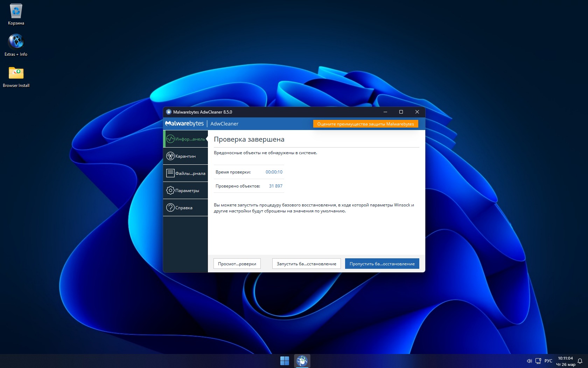Screen dimensions: 588x368
Task: Open network status tray icon
Action: [x=538, y=361]
